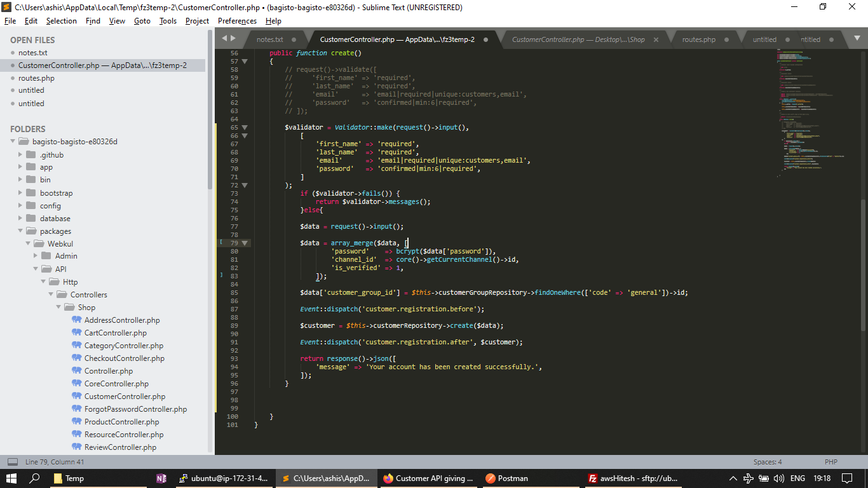
Task: Open Controller.php in the sidebar
Action: [109, 371]
